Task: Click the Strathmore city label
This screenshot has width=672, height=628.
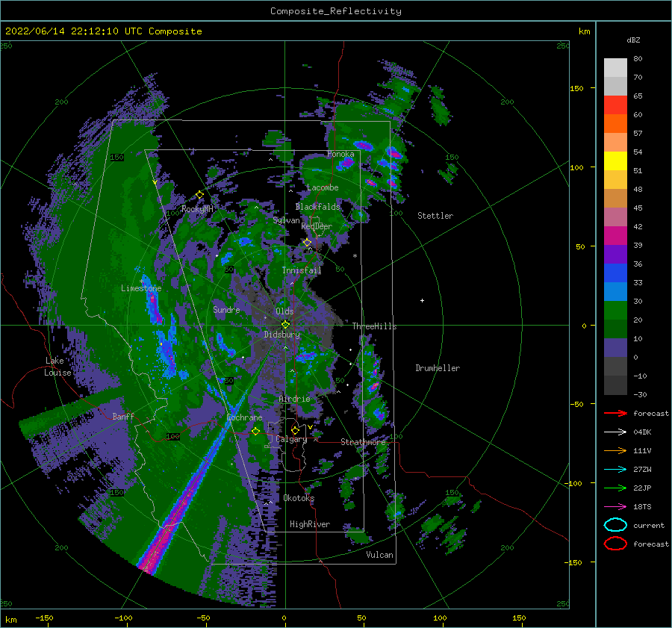Action: [x=363, y=442]
